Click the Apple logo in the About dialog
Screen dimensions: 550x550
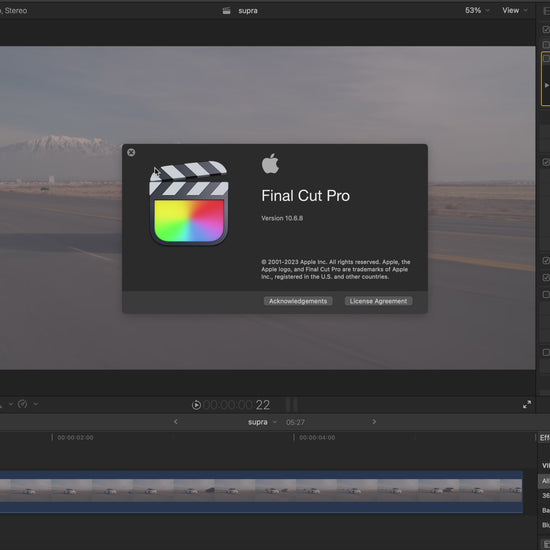pyautogui.click(x=270, y=163)
